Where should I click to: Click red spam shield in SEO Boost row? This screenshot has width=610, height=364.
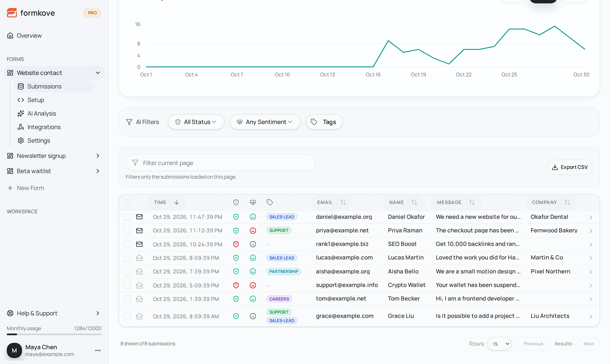[236, 244]
